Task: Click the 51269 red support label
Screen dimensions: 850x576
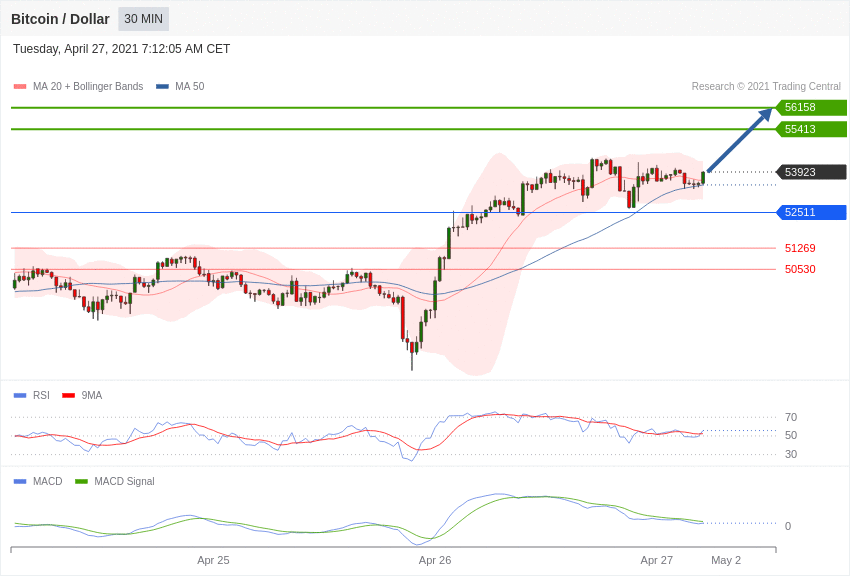Action: pyautogui.click(x=800, y=248)
